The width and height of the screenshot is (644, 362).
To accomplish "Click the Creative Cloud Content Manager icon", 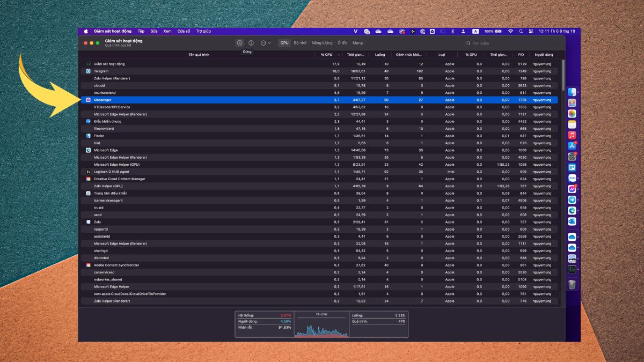I will click(89, 179).
